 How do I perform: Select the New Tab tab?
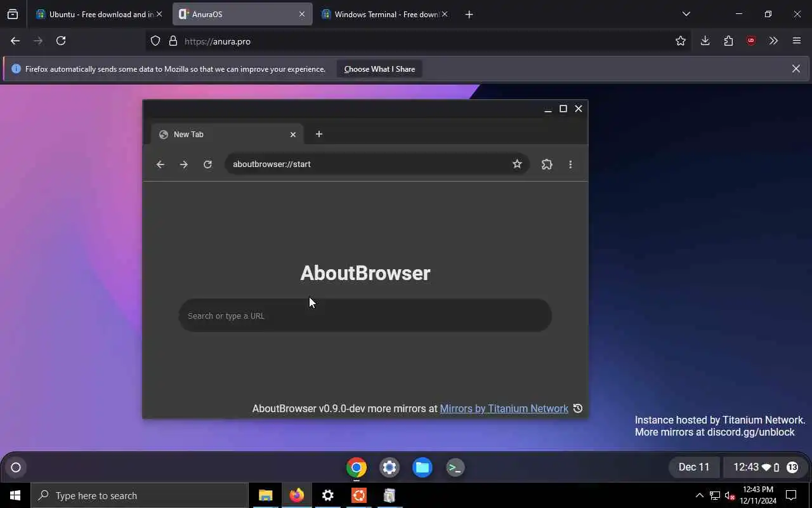coord(227,134)
